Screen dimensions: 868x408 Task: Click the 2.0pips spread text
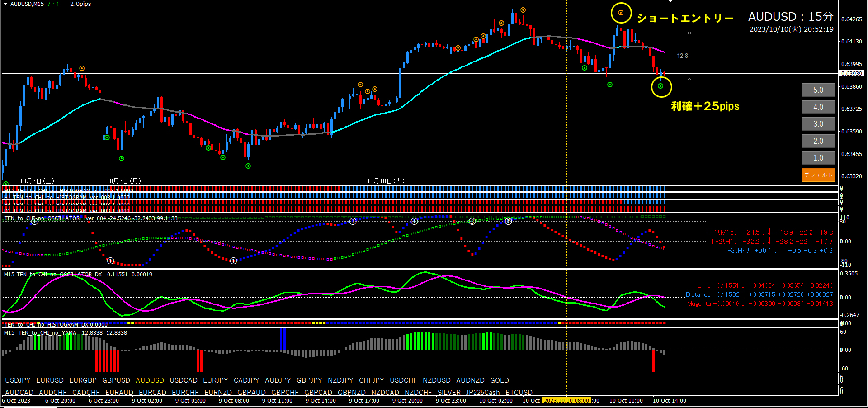pos(80,4)
